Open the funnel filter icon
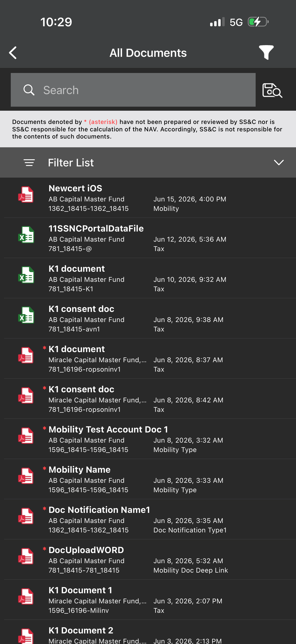The width and height of the screenshot is (296, 644). pyautogui.click(x=266, y=53)
